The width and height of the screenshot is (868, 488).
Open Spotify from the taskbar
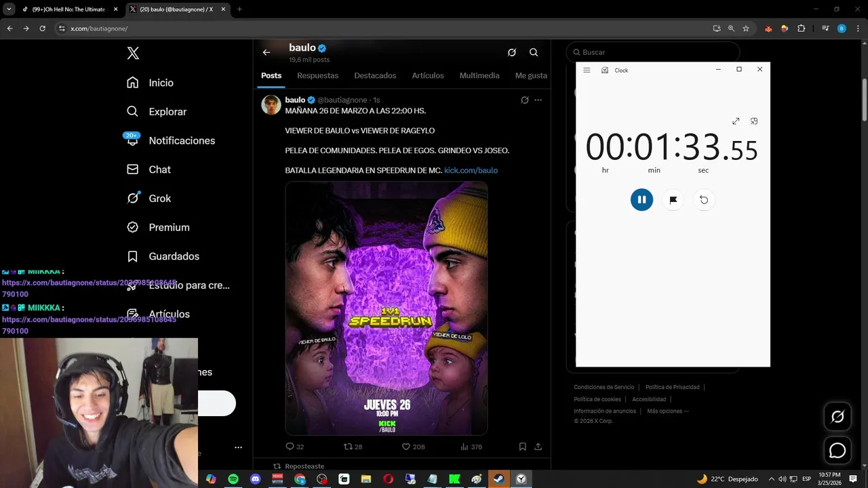click(x=233, y=479)
